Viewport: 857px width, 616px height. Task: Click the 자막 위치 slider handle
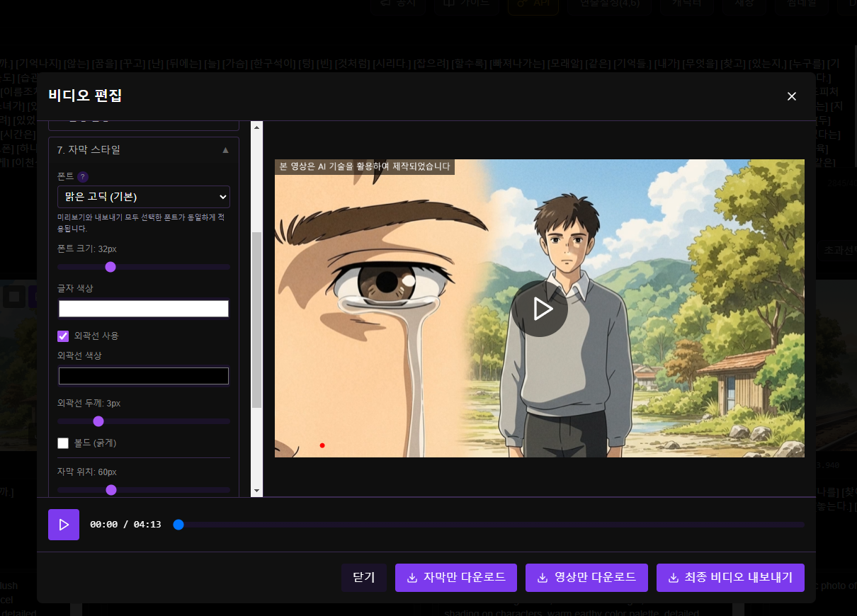(x=111, y=490)
